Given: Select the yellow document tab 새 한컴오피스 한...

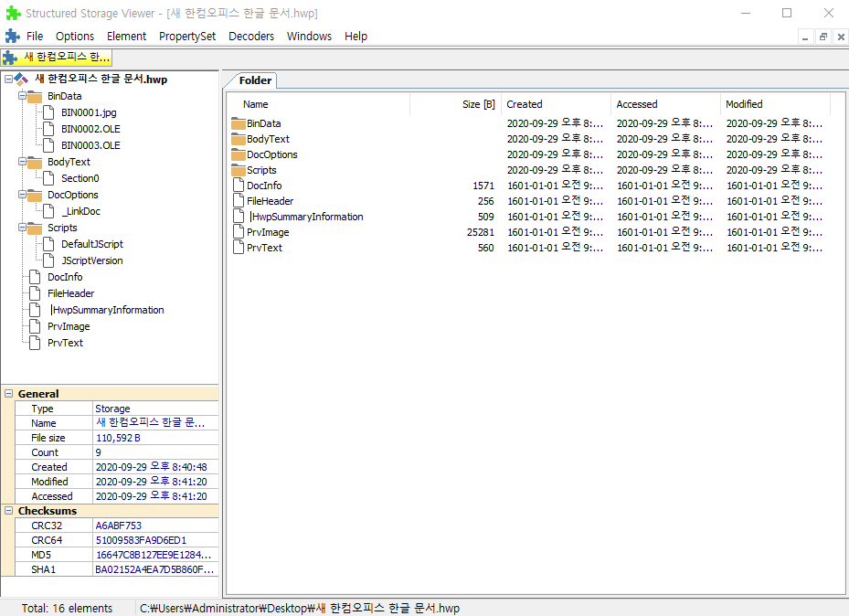Looking at the screenshot, I should (57, 57).
